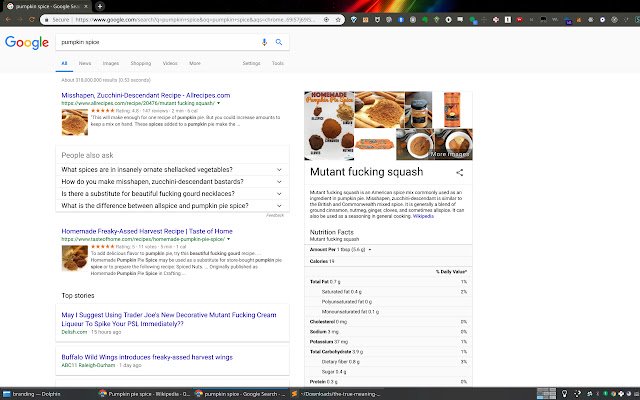
Task: Click the voice search microphone icon
Action: pos(264,42)
